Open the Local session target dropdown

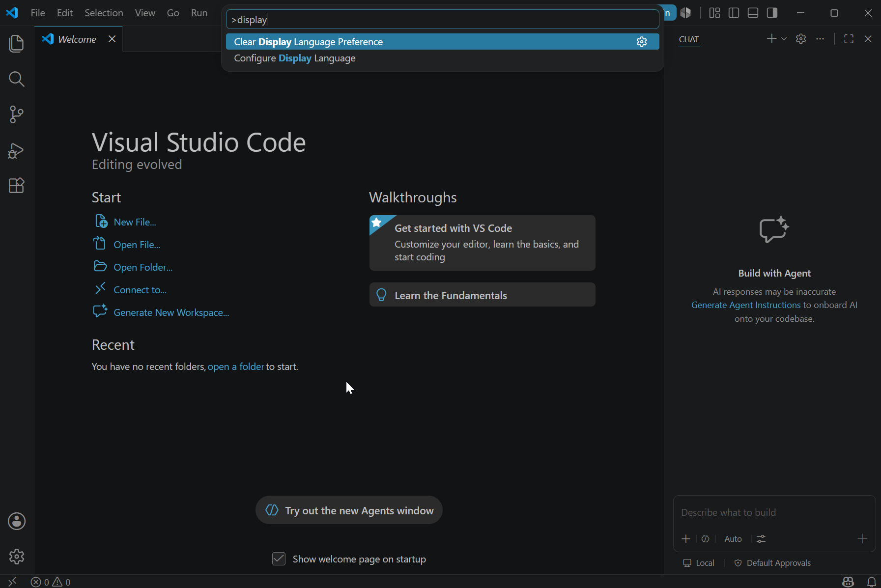tap(699, 563)
